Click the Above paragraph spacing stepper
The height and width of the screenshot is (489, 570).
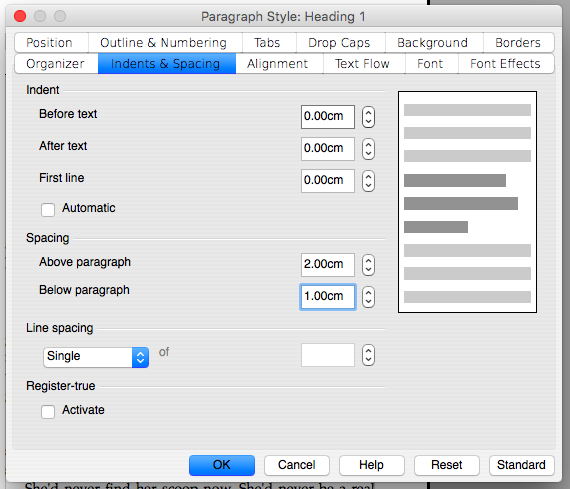coord(368,265)
